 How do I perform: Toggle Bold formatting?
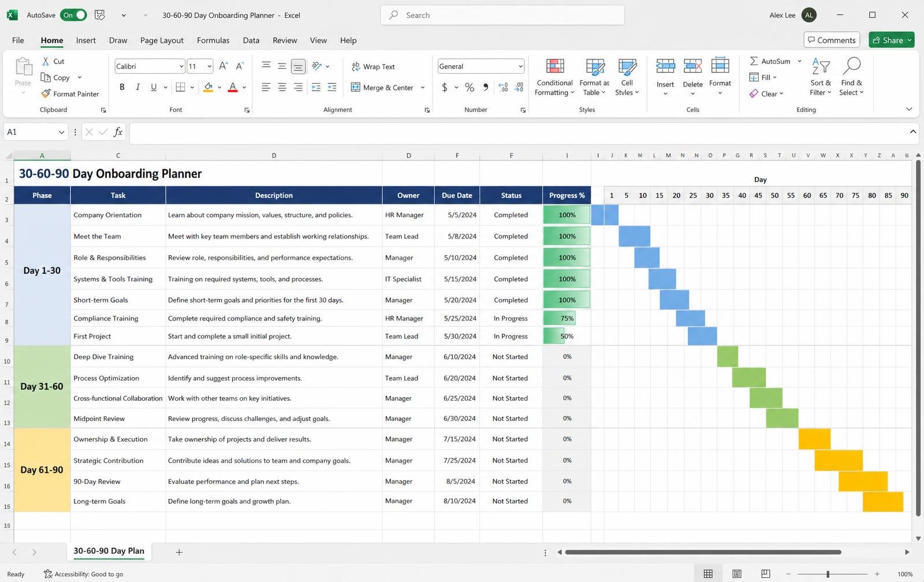tap(122, 87)
